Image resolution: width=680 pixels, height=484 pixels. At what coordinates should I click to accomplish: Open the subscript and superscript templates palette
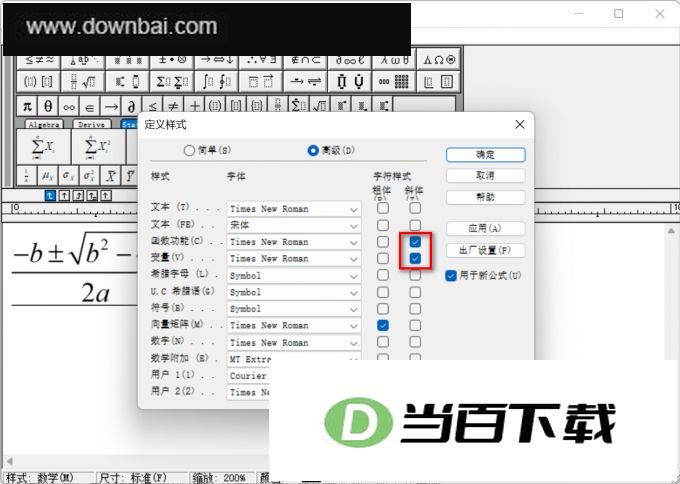pyautogui.click(x=128, y=82)
